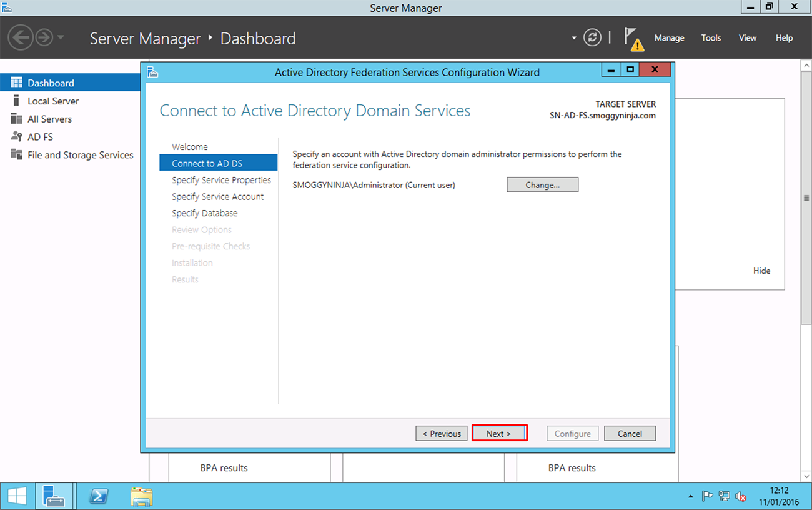Select the Specify Service Properties step

[x=221, y=179]
